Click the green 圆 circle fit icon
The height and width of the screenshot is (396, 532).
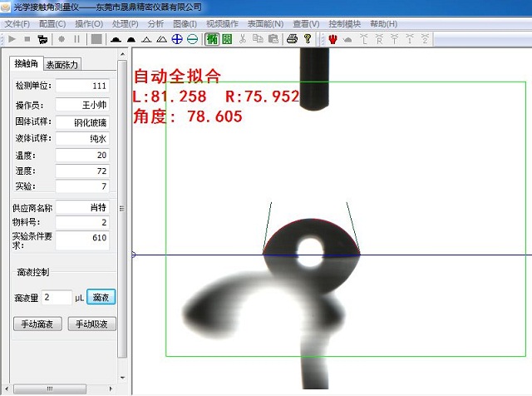coord(227,39)
